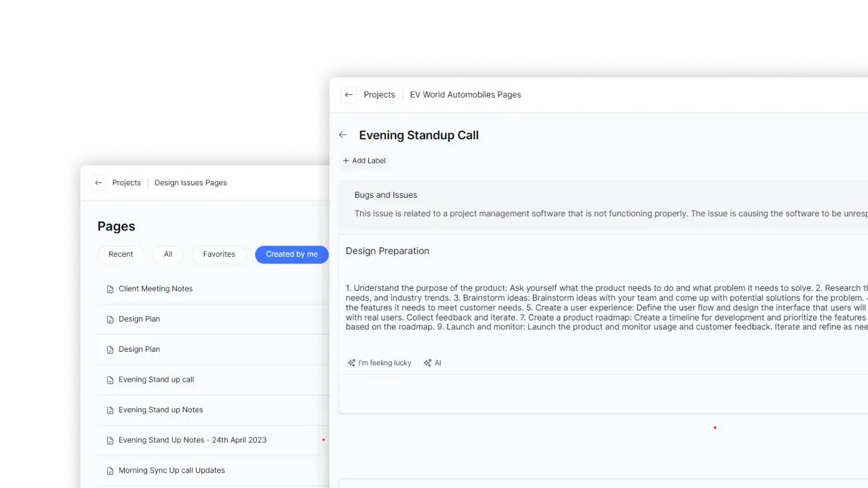Show Favorites pages filter
The image size is (868, 488).
pos(219,254)
